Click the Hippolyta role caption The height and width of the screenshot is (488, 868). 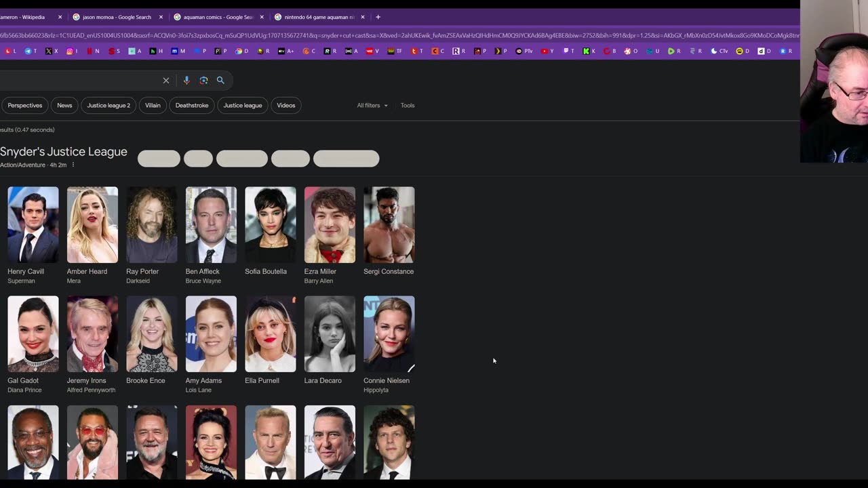376,390
